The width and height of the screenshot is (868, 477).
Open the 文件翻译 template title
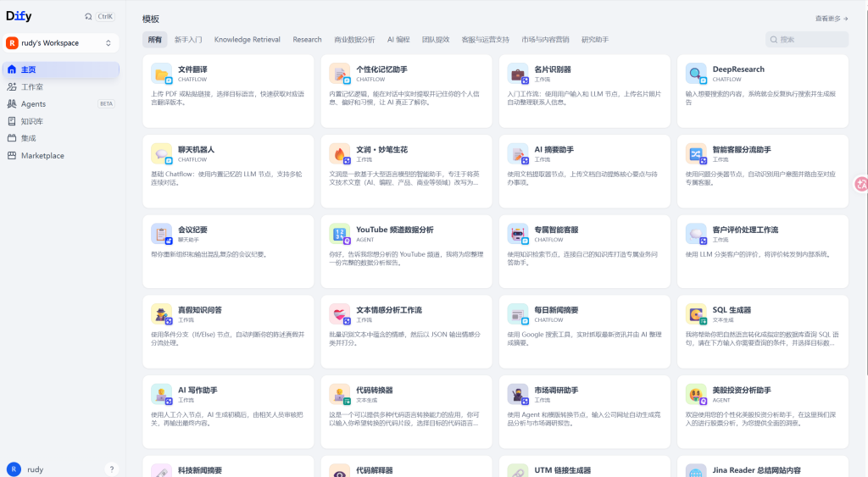click(192, 69)
